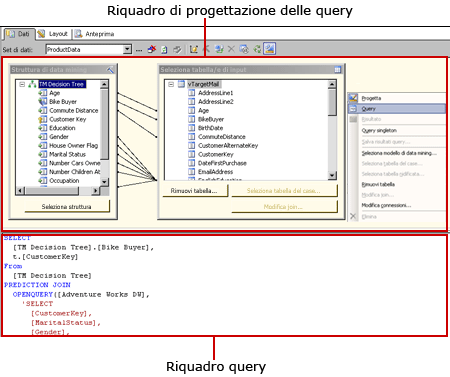
Task: Click input table scrollbar down arrow
Action: click(332, 175)
